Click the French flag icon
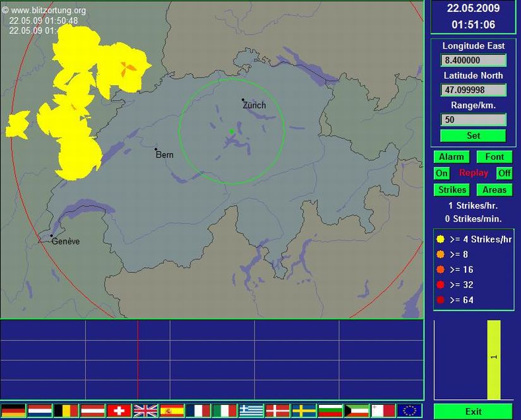The image size is (521, 420). coord(198,411)
